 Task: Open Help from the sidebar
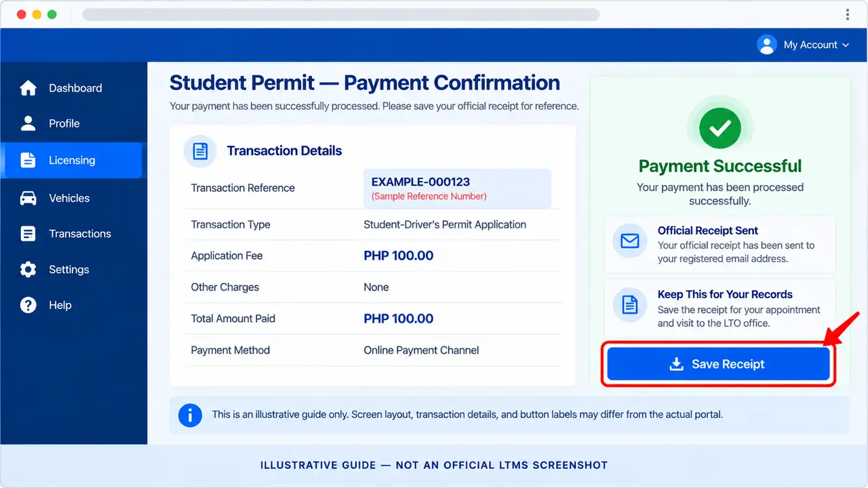click(74, 305)
